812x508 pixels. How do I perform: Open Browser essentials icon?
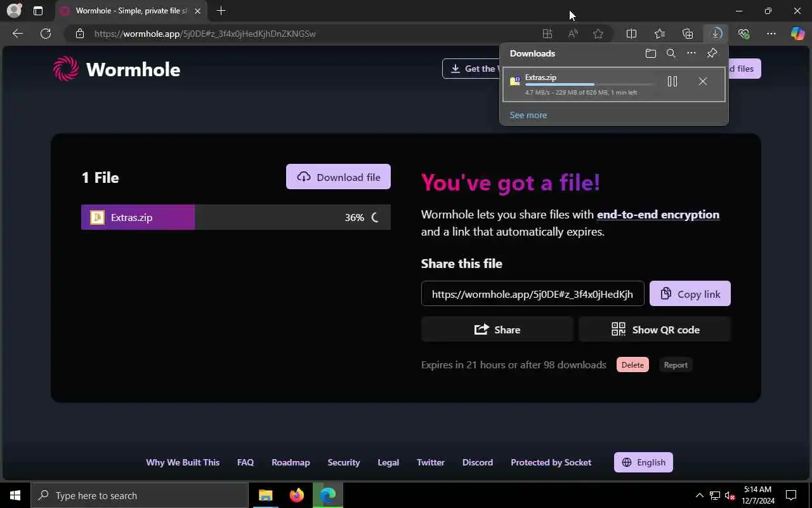pos(743,34)
